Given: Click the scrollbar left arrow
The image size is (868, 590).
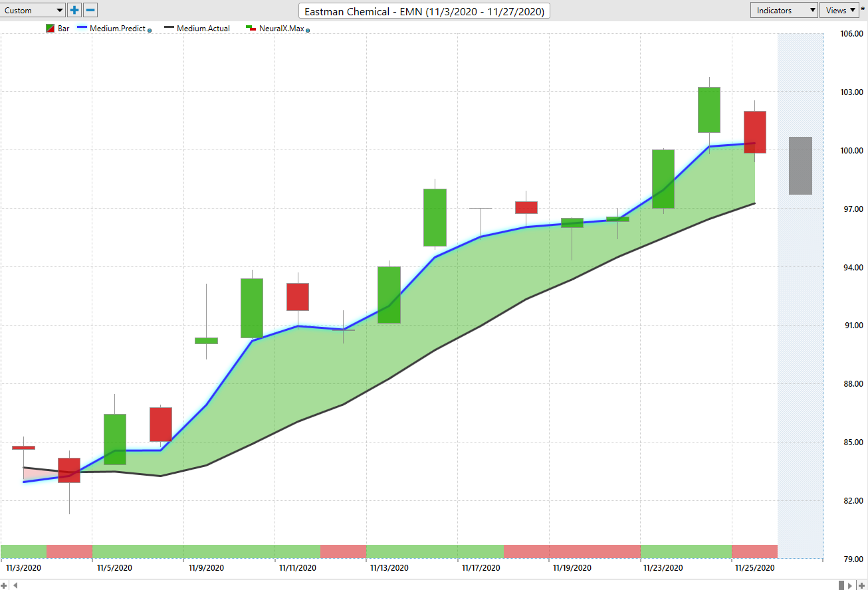Looking at the screenshot, I should [x=15, y=585].
